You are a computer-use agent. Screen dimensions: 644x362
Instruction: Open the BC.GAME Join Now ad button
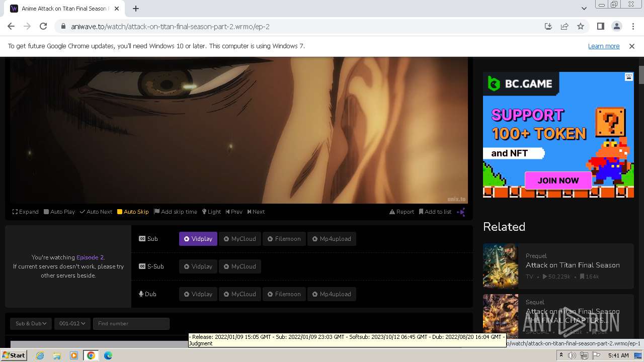point(558,180)
